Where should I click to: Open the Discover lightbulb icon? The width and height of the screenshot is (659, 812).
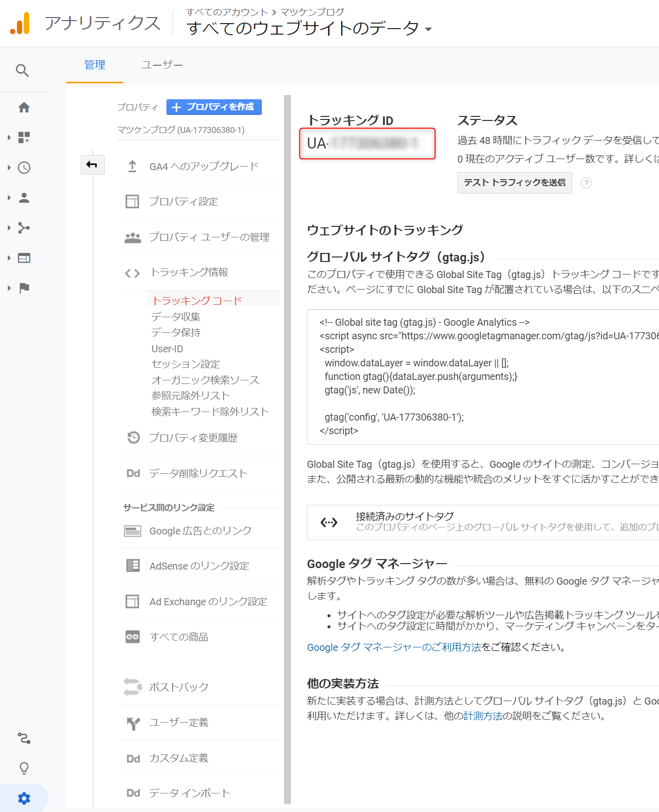click(x=24, y=768)
